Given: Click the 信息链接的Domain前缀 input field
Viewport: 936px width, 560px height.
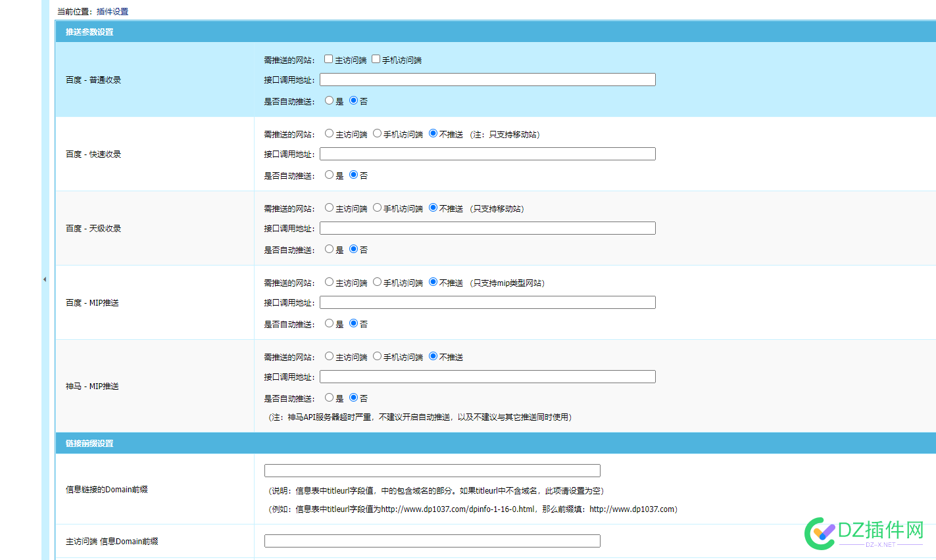Looking at the screenshot, I should coord(432,471).
